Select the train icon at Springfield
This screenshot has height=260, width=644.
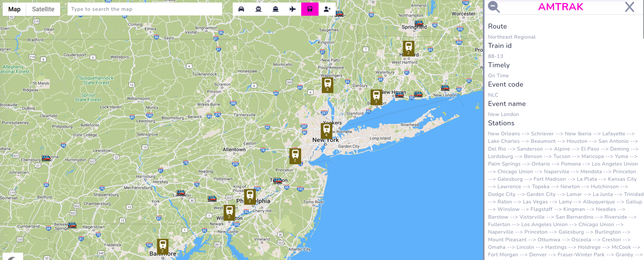click(419, 23)
